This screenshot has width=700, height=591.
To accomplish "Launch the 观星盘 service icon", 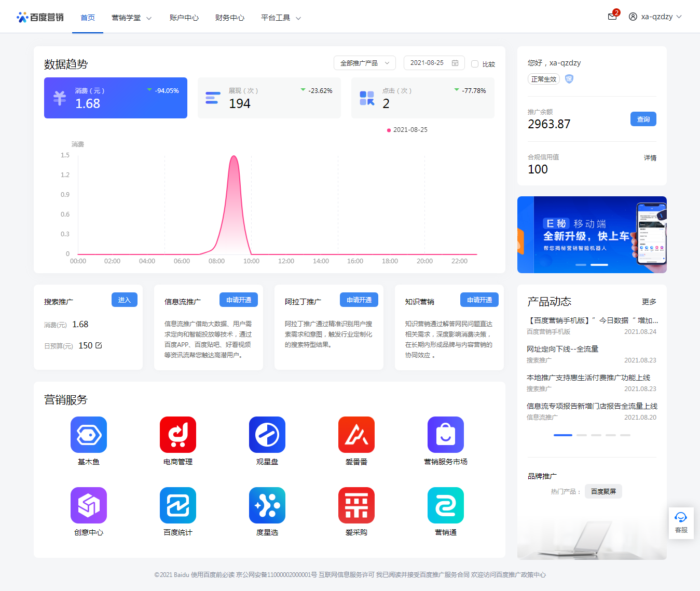I will pos(267,435).
